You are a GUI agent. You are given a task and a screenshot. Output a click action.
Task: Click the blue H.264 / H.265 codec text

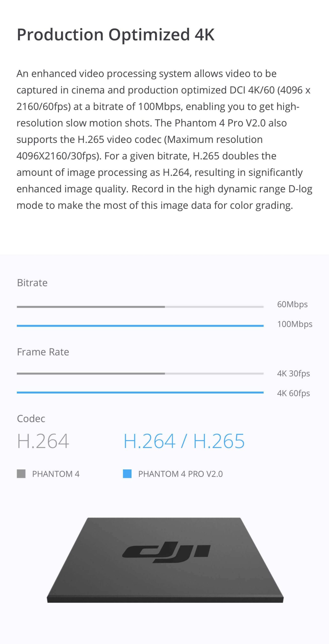pos(184,441)
